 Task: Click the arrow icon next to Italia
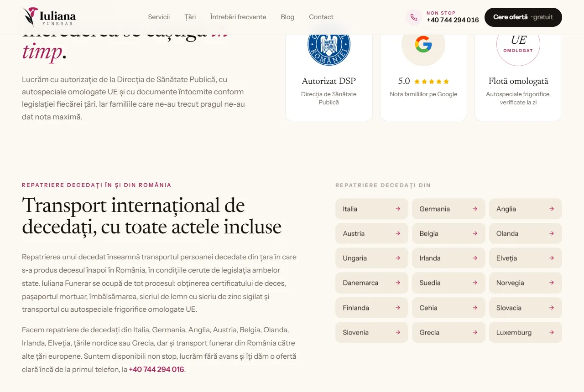(x=398, y=209)
